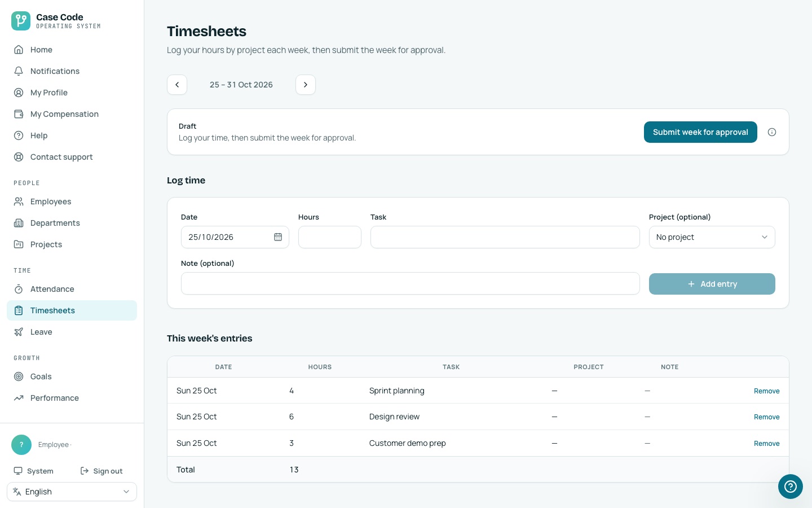Click the user avatar question-mark icon
Image resolution: width=812 pixels, height=508 pixels.
coord(21,445)
